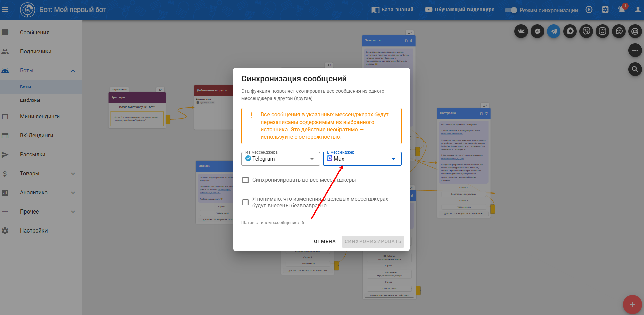The width and height of the screenshot is (644, 315).
Task: Click the 'ОТМЕНА' button
Action: pyautogui.click(x=325, y=241)
